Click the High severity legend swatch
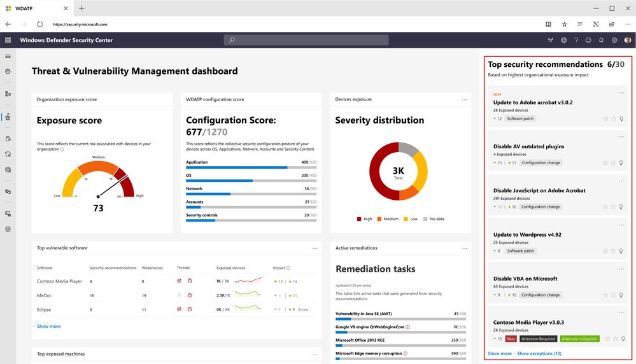This screenshot has width=636, height=364. click(x=359, y=219)
